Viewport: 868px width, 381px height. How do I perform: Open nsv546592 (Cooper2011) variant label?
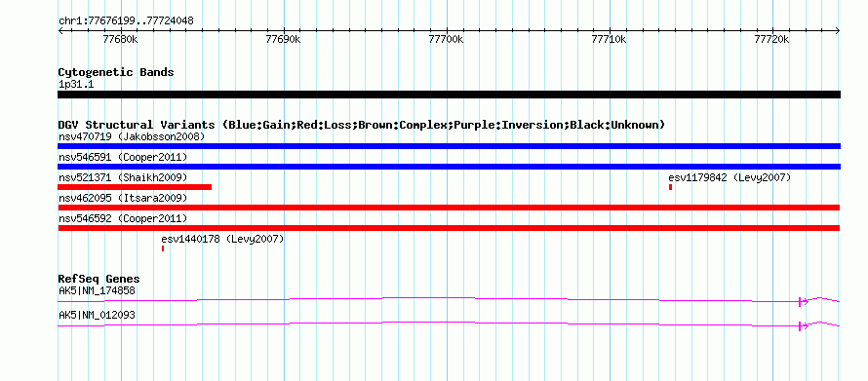coord(123,218)
